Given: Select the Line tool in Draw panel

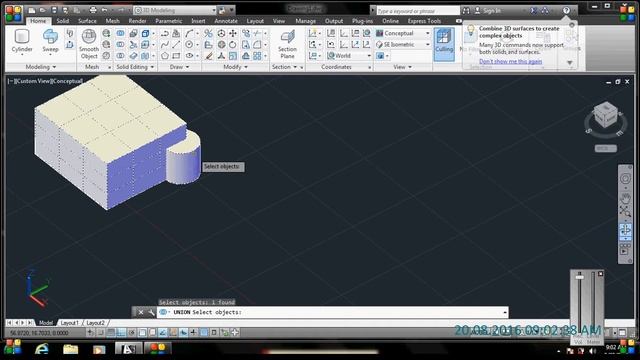Looking at the screenshot, I should (176, 44).
